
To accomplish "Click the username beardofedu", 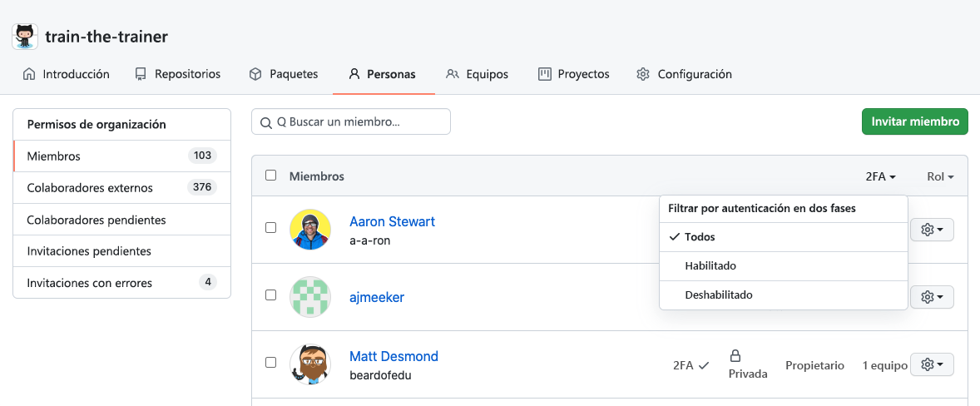I will (380, 375).
